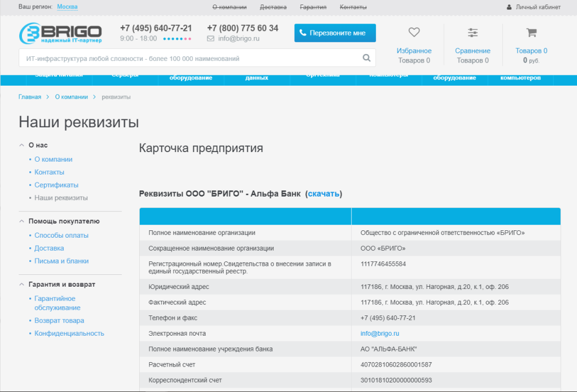Image resolution: width=577 pixels, height=392 pixels.
Task: Click the BRIGO logo
Action: (x=60, y=33)
